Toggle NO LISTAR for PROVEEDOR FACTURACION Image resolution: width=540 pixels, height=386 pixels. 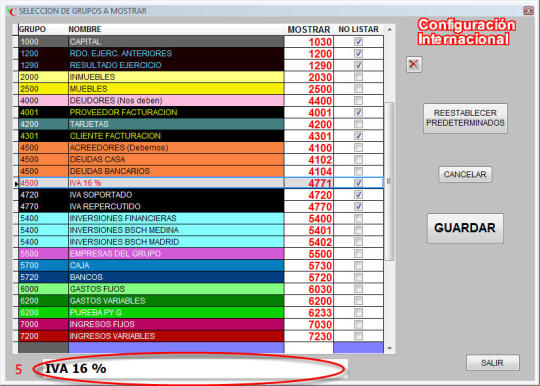(x=358, y=112)
